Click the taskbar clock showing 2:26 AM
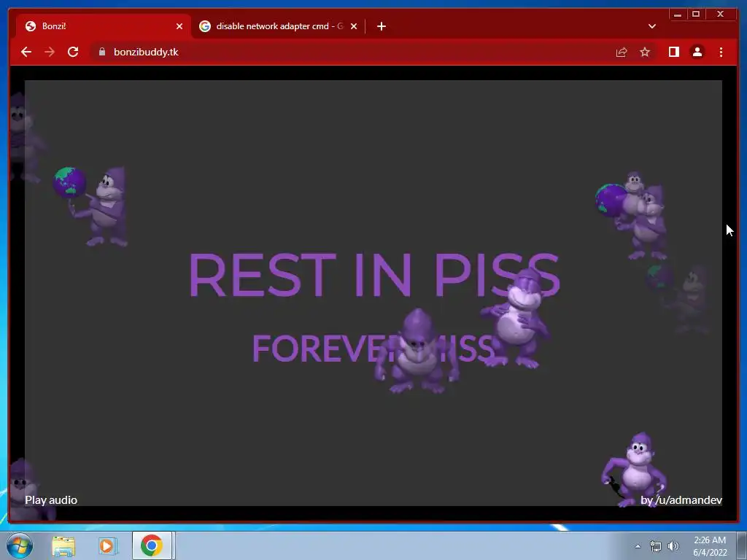Image resolution: width=747 pixels, height=560 pixels. tap(710, 546)
